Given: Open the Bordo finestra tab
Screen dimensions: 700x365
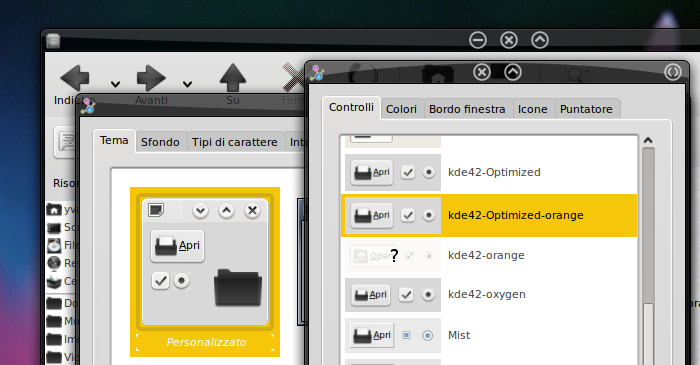Looking at the screenshot, I should [x=467, y=109].
